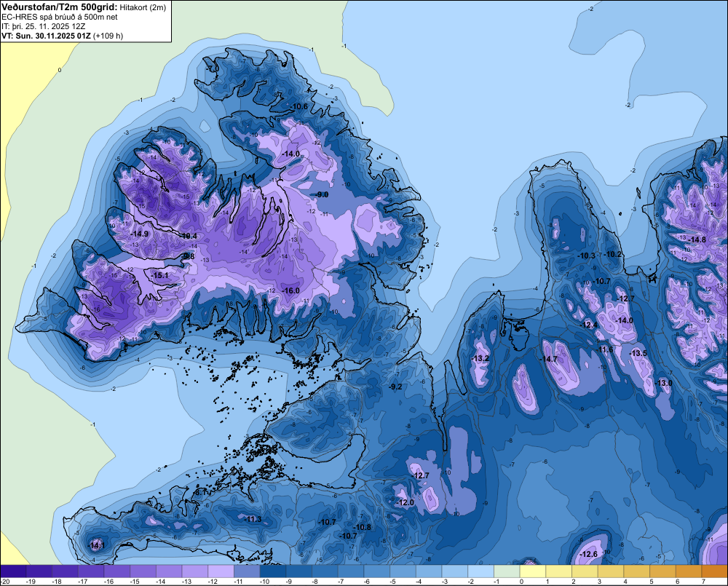This screenshot has height=586, width=728.
Task: Select the -9.8 temperature value
Action: 188,256
